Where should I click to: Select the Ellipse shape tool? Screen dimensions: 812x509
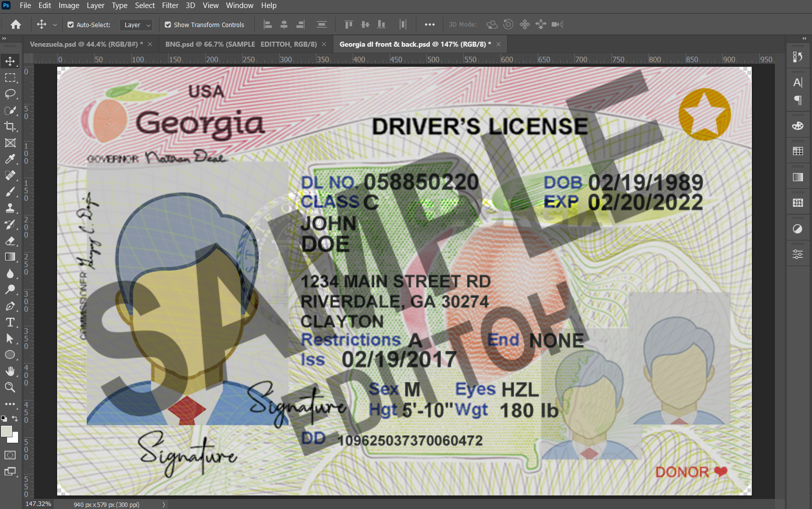pos(10,355)
